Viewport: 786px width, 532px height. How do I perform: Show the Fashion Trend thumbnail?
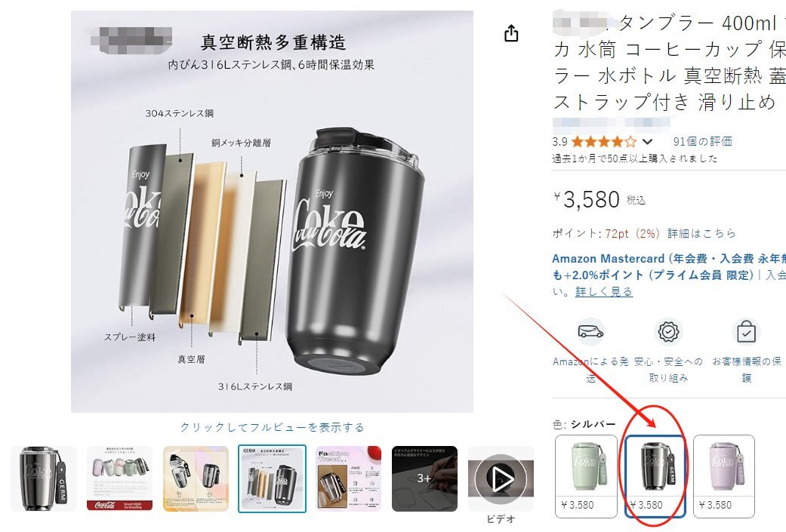click(348, 479)
